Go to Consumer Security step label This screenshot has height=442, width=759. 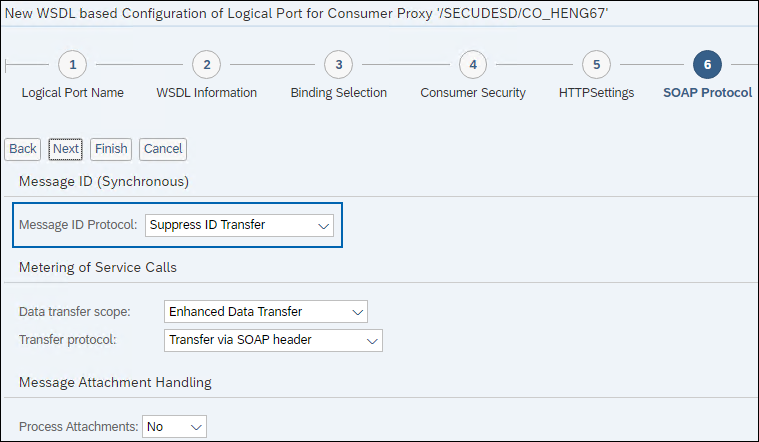pyautogui.click(x=473, y=92)
